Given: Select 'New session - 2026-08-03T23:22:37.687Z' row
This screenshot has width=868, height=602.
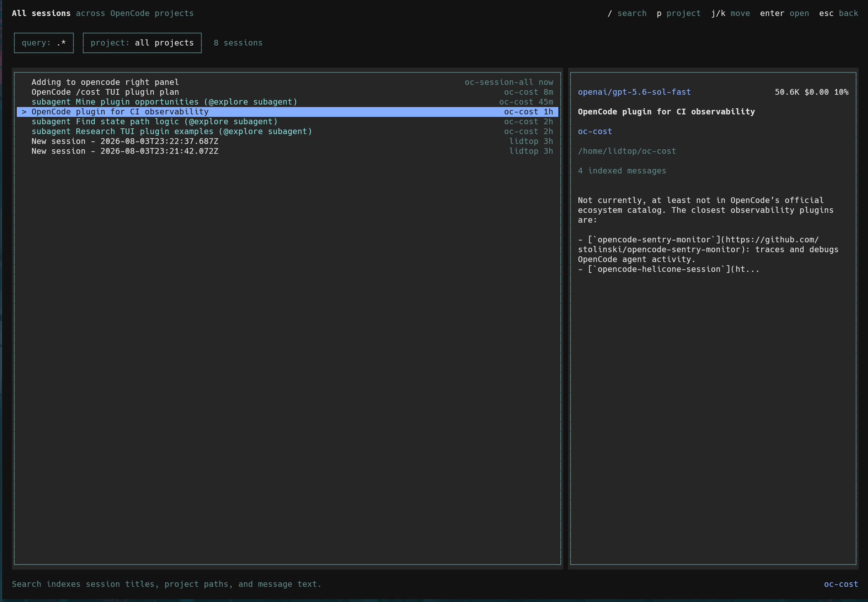Looking at the screenshot, I should coord(287,141).
